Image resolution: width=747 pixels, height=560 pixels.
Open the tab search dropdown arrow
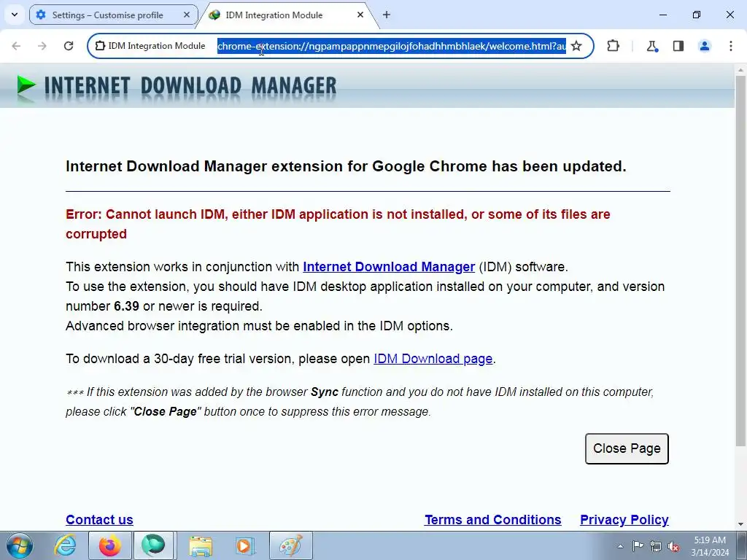click(15, 15)
